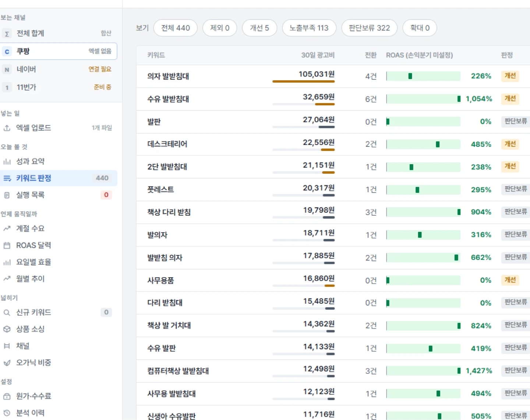This screenshot has height=420, width=530.
Task: Click the bar chart icon for 성과 요약
Action: click(x=7, y=162)
